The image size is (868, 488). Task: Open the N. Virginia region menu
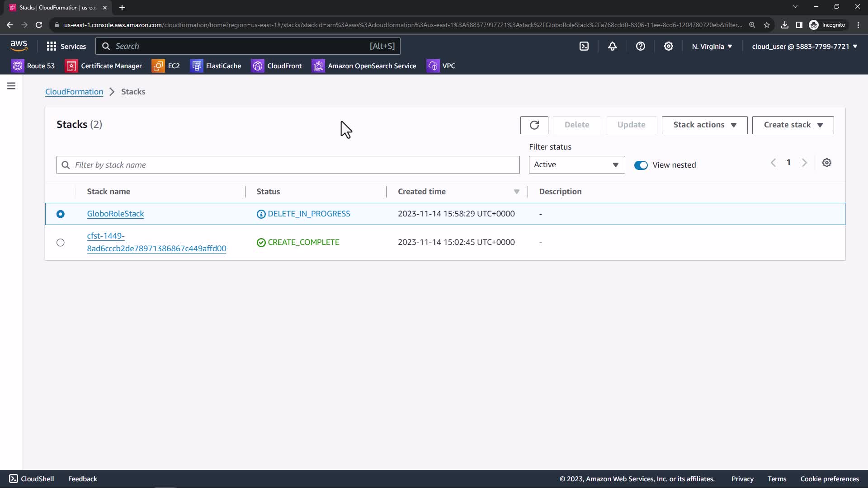(712, 47)
